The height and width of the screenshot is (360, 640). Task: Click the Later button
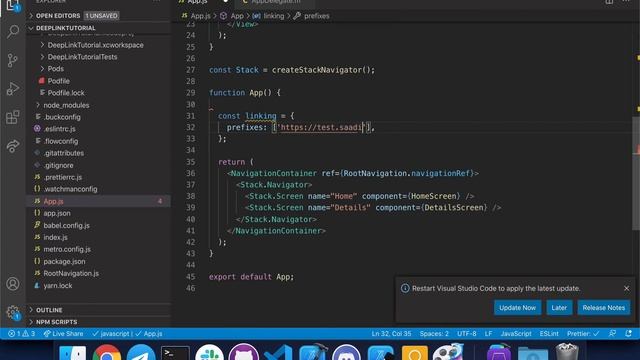(559, 308)
